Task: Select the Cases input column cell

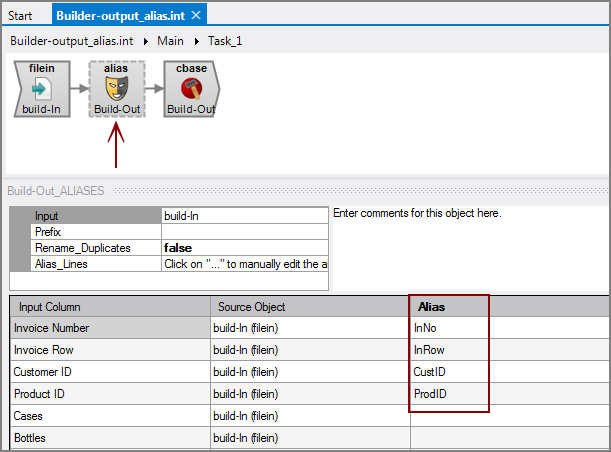Action: click(x=110, y=415)
